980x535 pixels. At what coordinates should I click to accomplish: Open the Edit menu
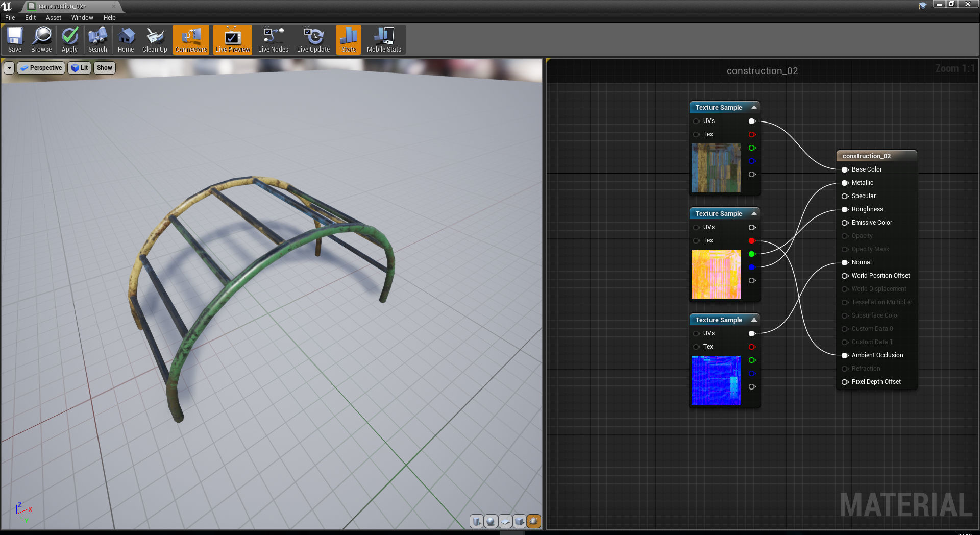31,18
